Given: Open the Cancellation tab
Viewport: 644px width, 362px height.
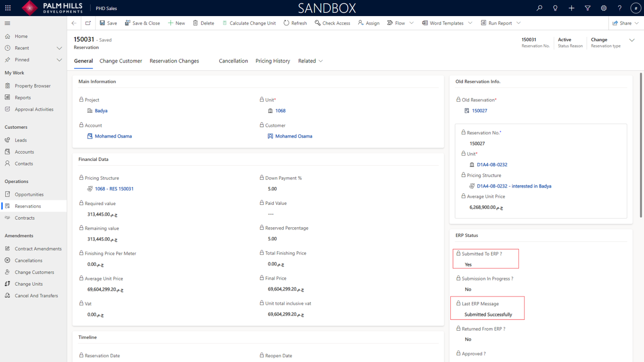Looking at the screenshot, I should click(233, 61).
